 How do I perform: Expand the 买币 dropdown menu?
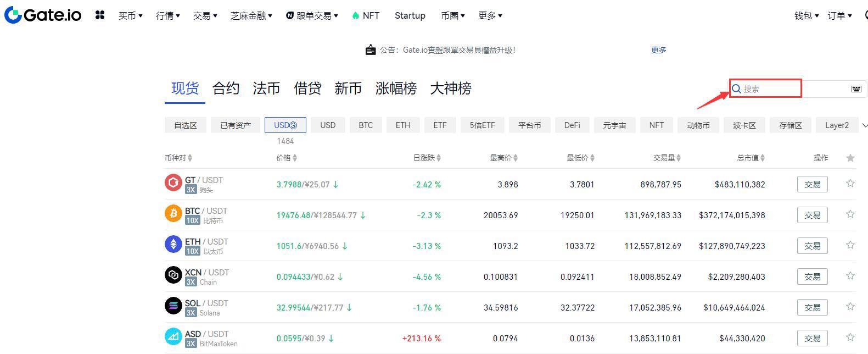(130, 16)
